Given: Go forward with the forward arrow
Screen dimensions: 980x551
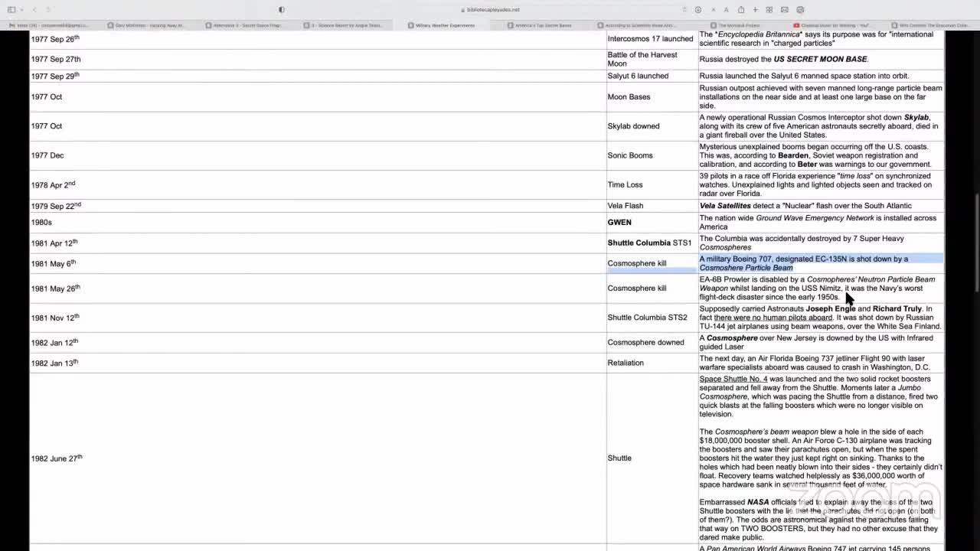Looking at the screenshot, I should point(48,9).
